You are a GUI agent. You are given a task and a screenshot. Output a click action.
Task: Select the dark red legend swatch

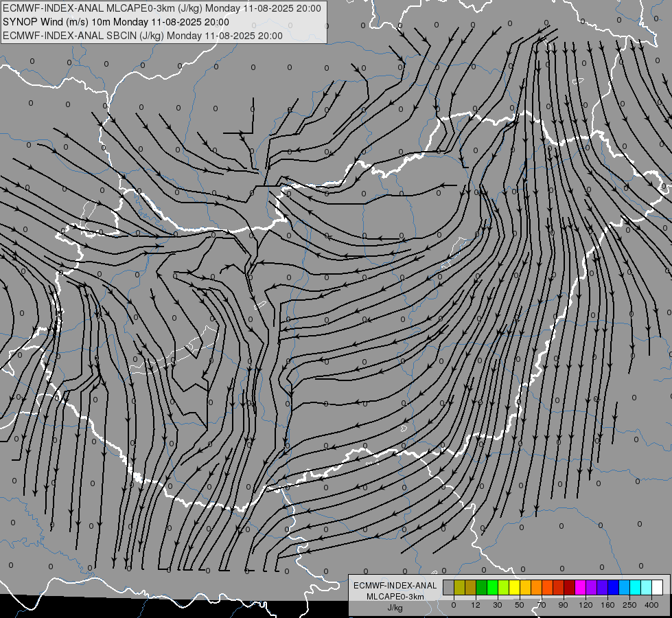(570, 588)
